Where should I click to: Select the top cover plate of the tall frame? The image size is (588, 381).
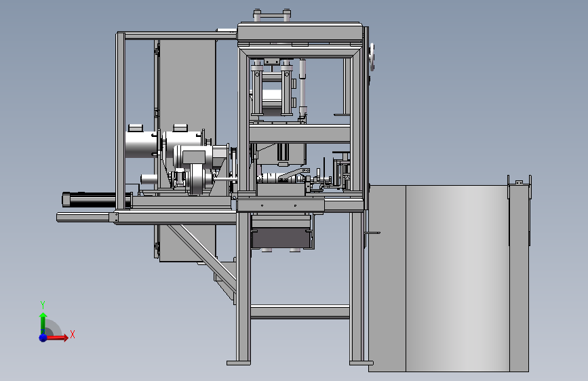click(300, 32)
